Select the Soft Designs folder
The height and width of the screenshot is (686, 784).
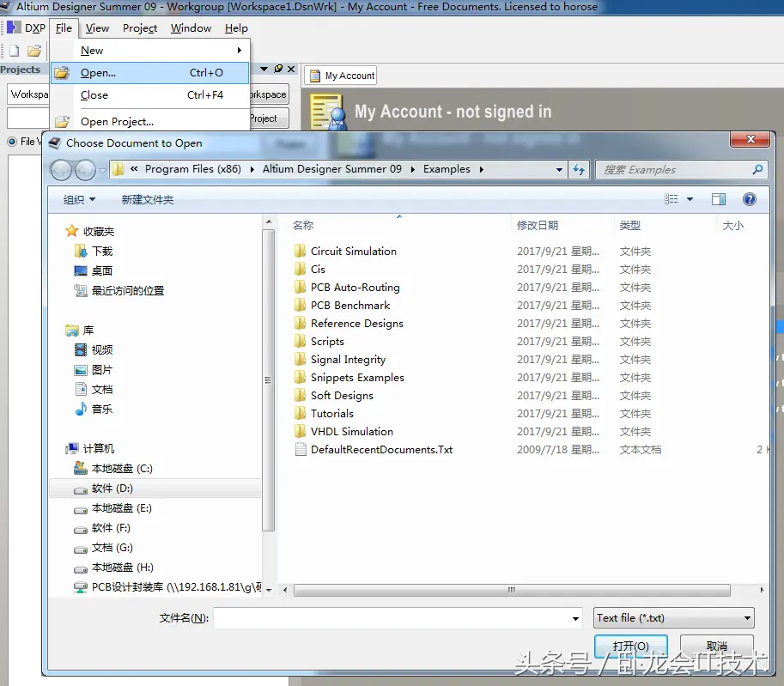pos(342,396)
